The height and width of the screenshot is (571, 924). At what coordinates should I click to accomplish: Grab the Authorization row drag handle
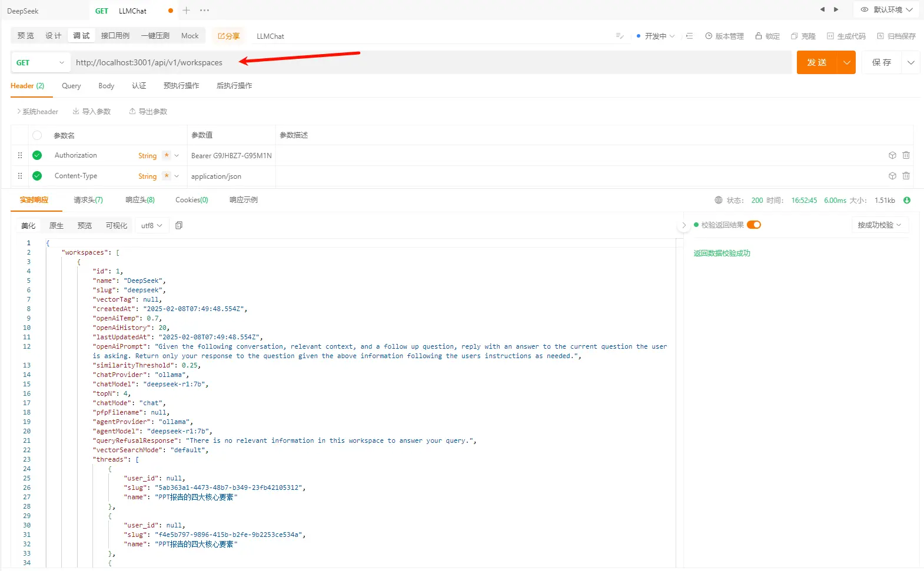coord(20,155)
